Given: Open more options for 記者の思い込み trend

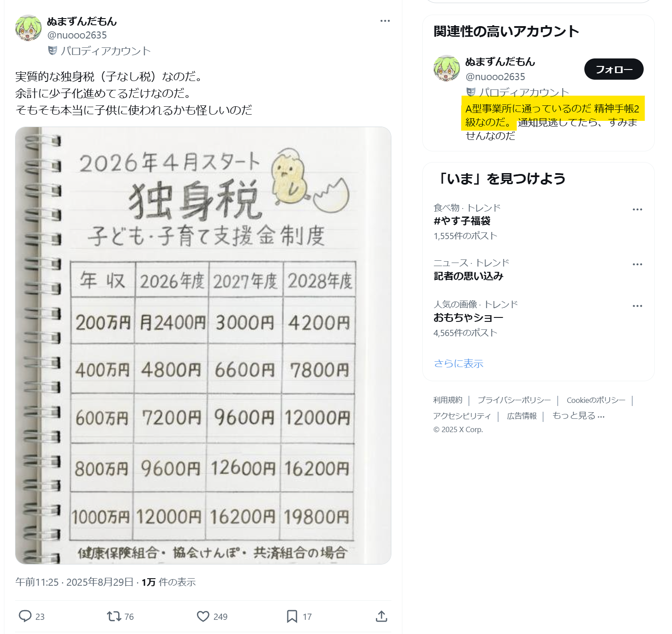Looking at the screenshot, I should 637,264.
